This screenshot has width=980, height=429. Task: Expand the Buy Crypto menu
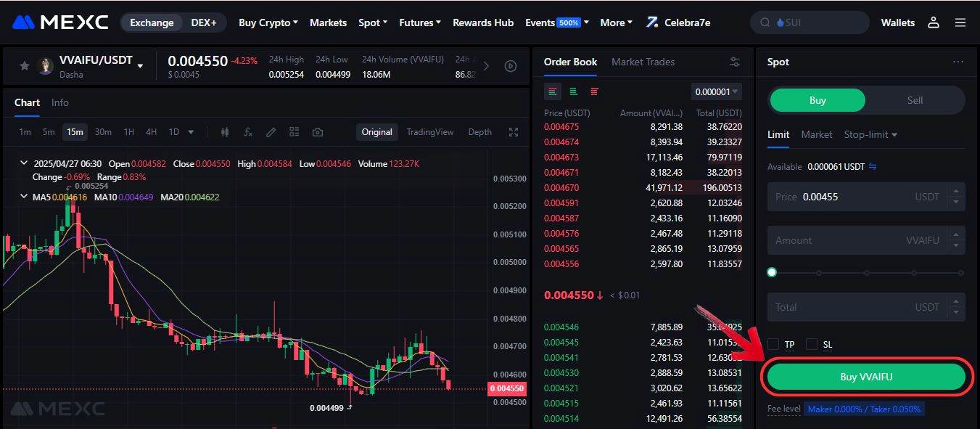tap(268, 23)
